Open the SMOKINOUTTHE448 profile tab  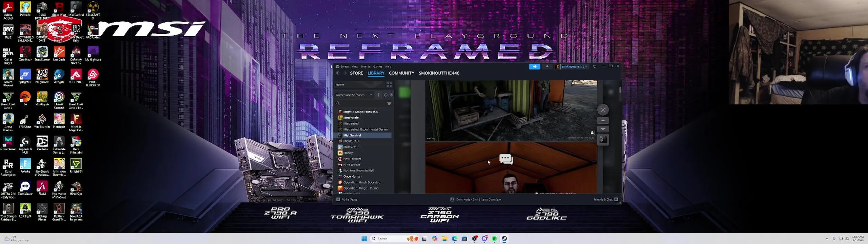pyautogui.click(x=439, y=73)
